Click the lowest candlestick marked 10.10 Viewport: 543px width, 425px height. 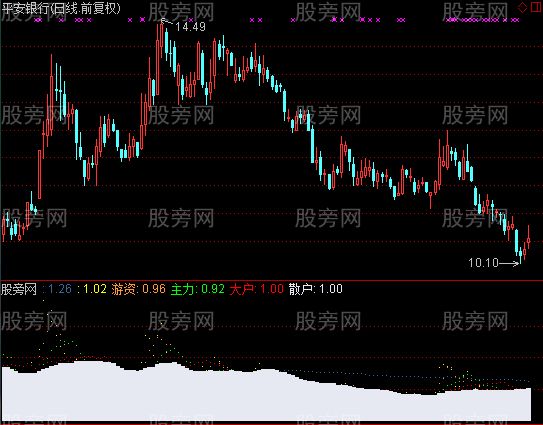coord(520,255)
